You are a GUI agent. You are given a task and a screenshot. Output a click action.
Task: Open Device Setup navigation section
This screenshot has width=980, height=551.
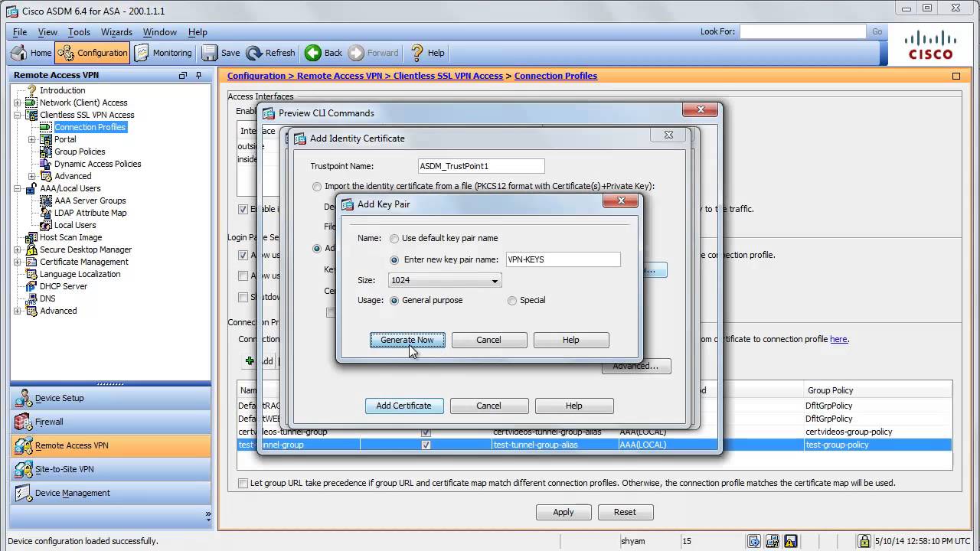[110, 398]
